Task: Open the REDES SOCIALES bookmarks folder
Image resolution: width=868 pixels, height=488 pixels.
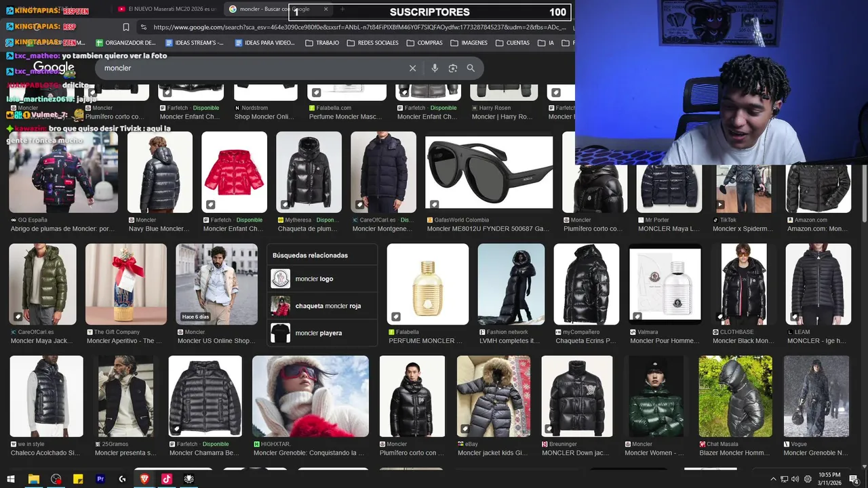Action: 372,43
